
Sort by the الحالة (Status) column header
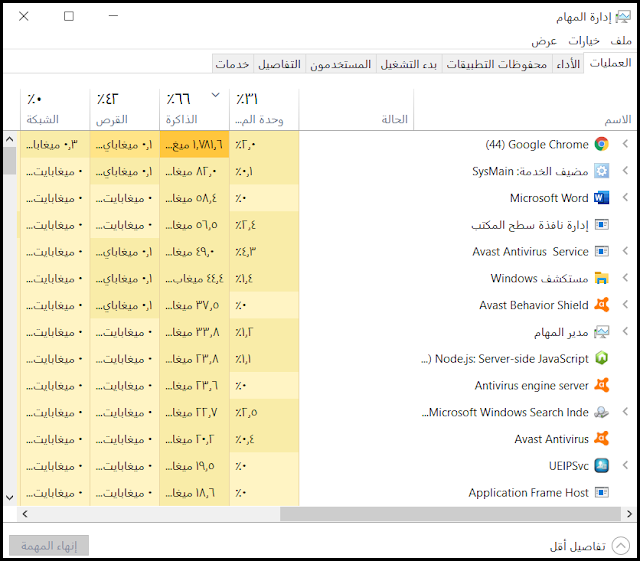(x=356, y=109)
